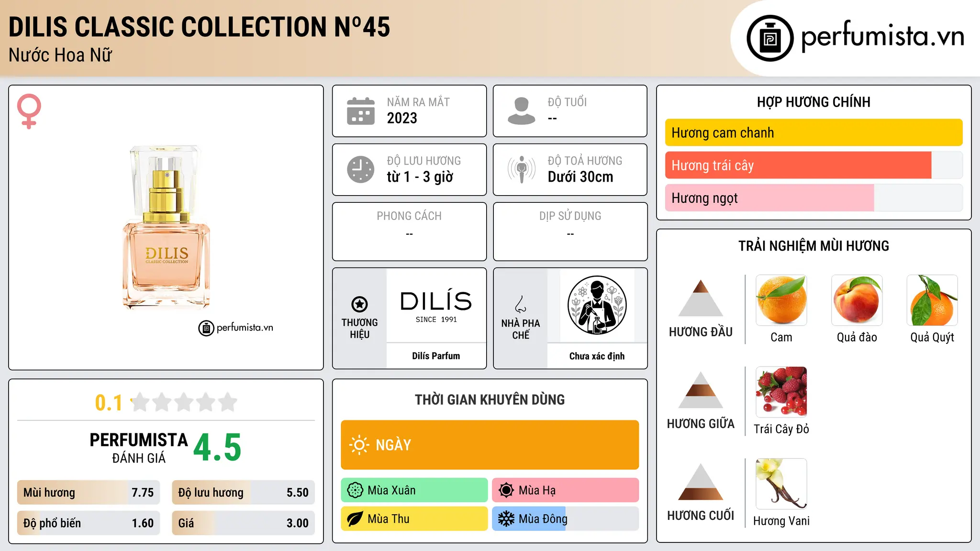Select the Quả Quýt tangerine note image
The height and width of the screenshot is (551, 980).
click(932, 300)
